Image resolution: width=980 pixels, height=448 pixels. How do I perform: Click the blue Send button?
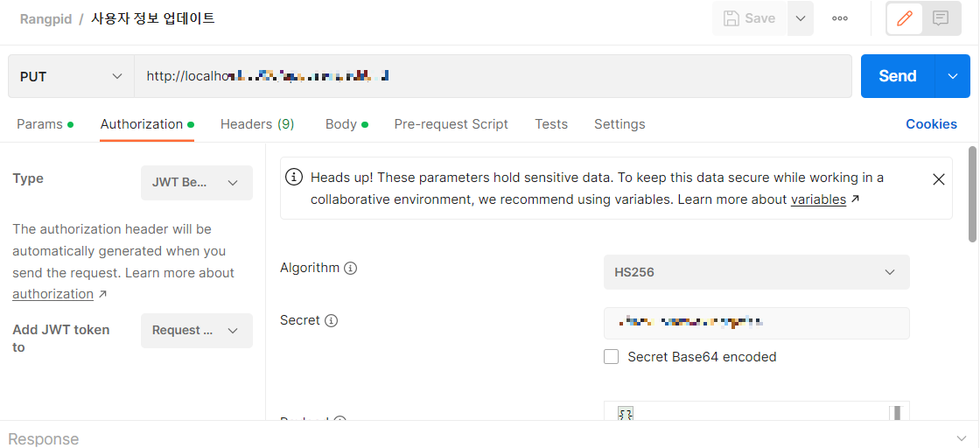[x=898, y=76]
